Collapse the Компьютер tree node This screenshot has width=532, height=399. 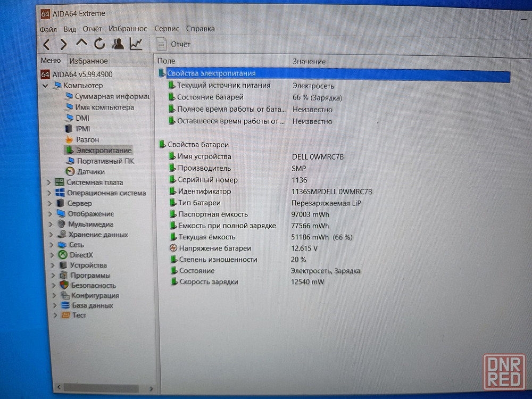[x=45, y=86]
